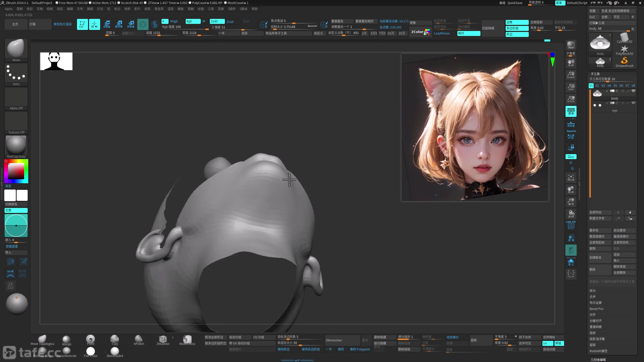
Task: Open the Move brush selector
Action: [16, 50]
